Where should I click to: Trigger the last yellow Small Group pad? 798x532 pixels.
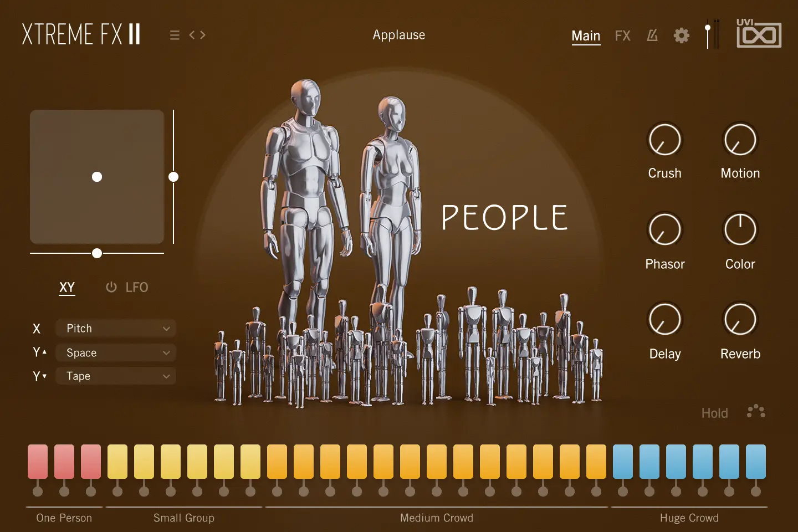coord(250,461)
